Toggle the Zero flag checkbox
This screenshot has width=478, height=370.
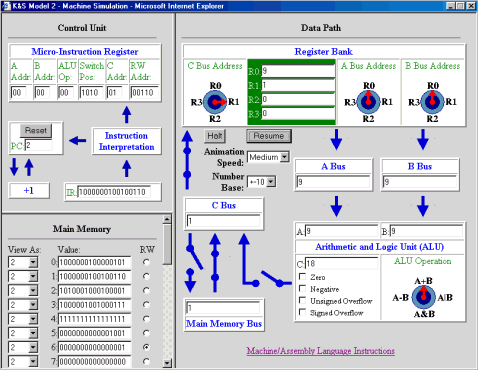[x=302, y=276]
